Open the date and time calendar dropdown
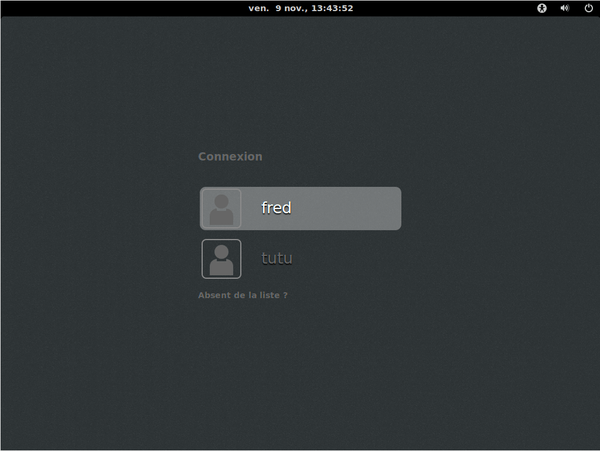The image size is (600, 451). [x=300, y=8]
